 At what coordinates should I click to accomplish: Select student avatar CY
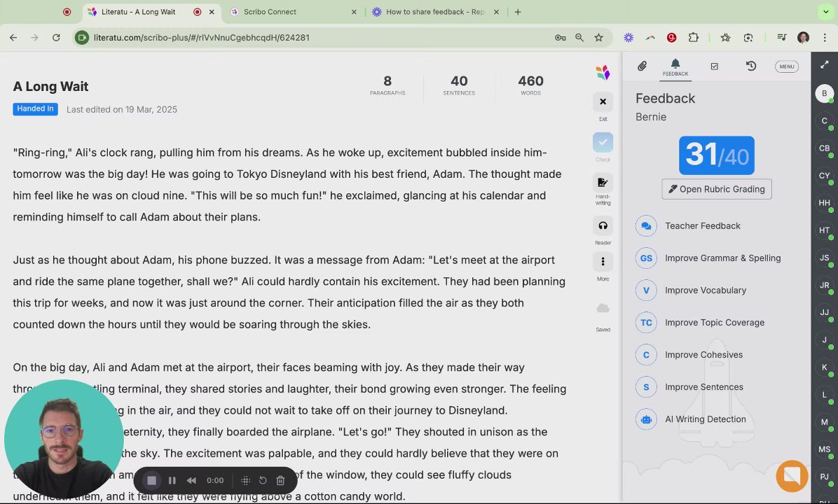(x=824, y=176)
